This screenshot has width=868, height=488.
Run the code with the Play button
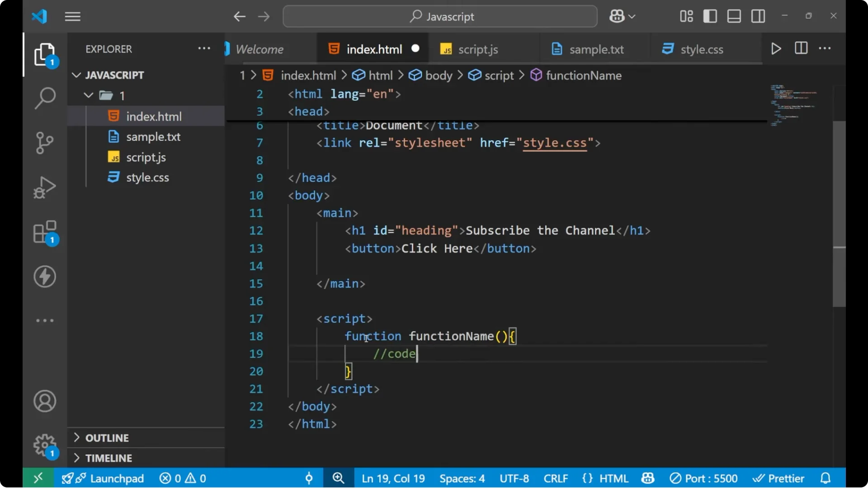click(776, 48)
